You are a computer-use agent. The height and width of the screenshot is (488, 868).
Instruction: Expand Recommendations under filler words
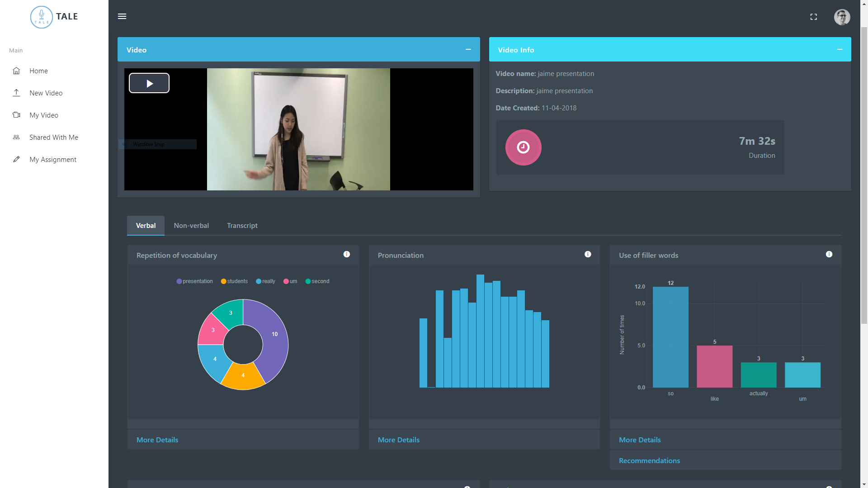(649, 460)
